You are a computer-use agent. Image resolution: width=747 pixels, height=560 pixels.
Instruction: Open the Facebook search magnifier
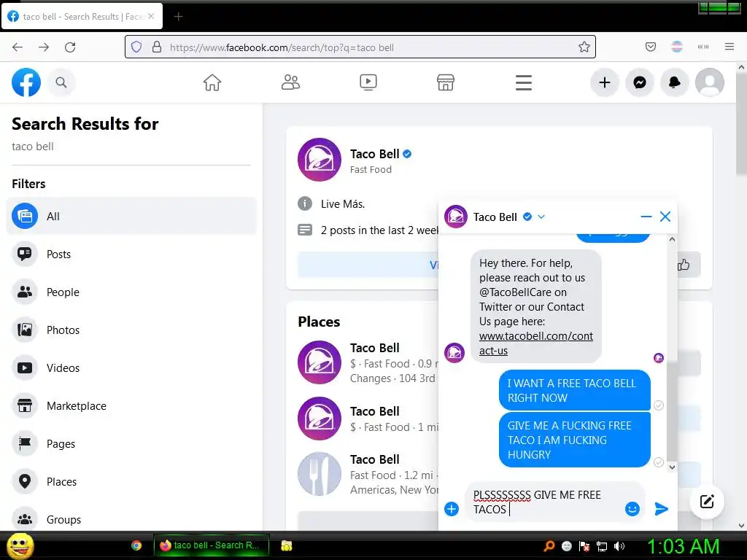pos(61,82)
